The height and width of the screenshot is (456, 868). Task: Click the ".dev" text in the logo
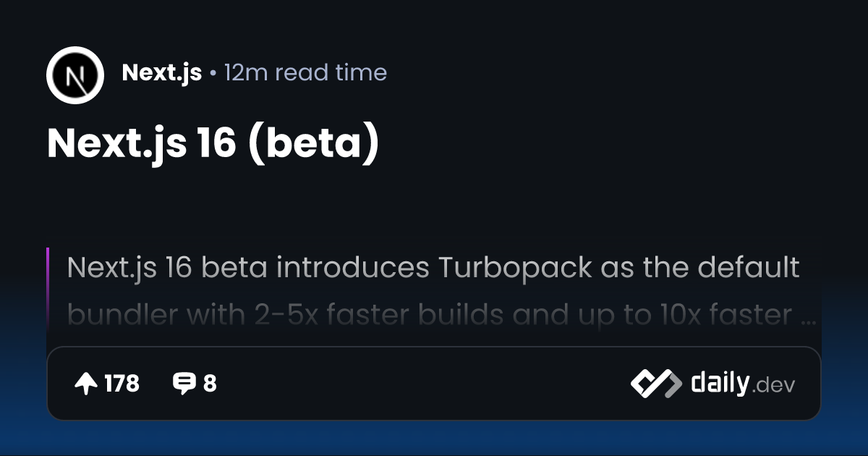773,386
